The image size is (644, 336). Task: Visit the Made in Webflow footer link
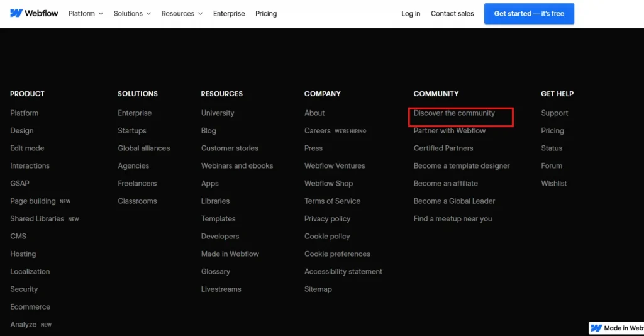[x=230, y=254]
